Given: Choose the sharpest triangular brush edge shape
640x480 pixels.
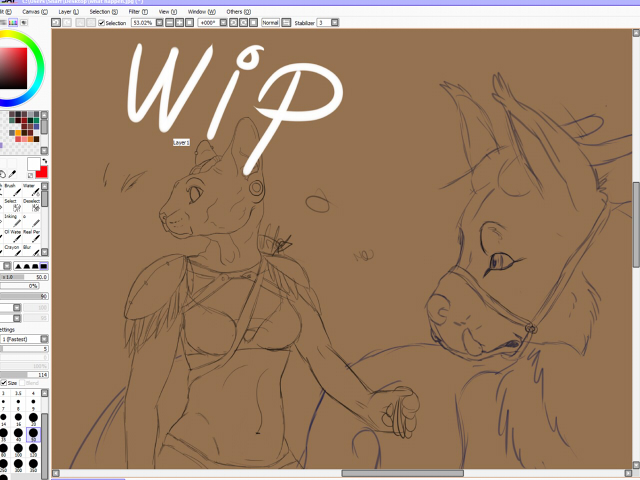Looking at the screenshot, I should (x=18, y=267).
